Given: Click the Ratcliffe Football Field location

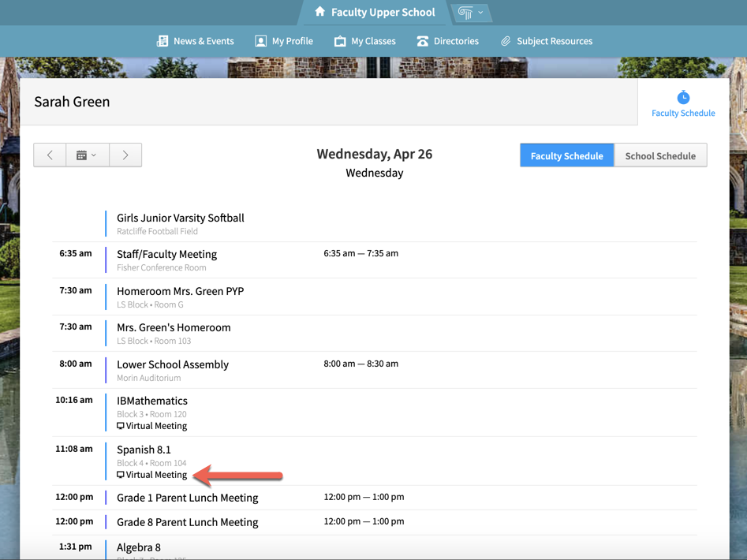Looking at the screenshot, I should pyautogui.click(x=157, y=231).
